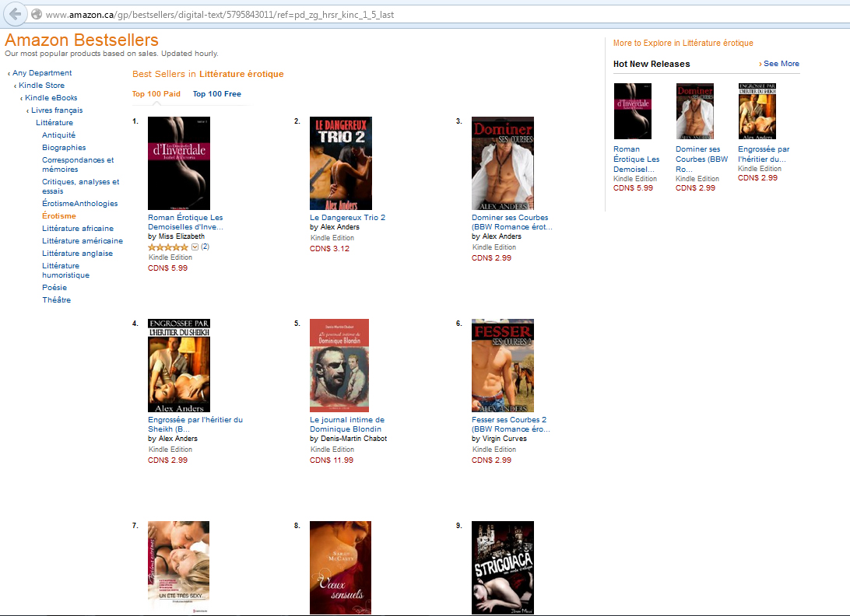The height and width of the screenshot is (616, 850).
Task: Click the Engrossée par l'héritier Hot New Releases thumbnail
Action: [x=757, y=111]
